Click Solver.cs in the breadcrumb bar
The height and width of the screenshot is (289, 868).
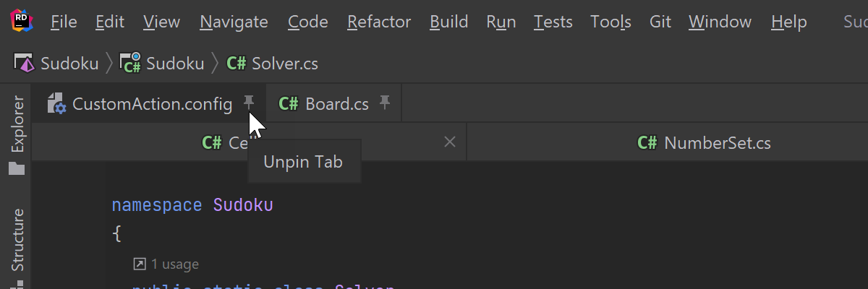pyautogui.click(x=285, y=64)
